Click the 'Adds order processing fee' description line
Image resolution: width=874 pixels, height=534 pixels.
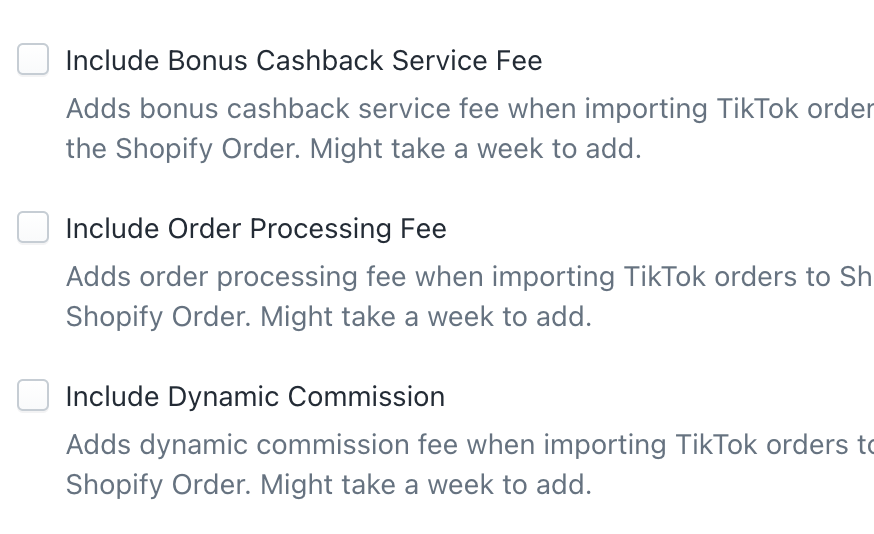pos(470,277)
